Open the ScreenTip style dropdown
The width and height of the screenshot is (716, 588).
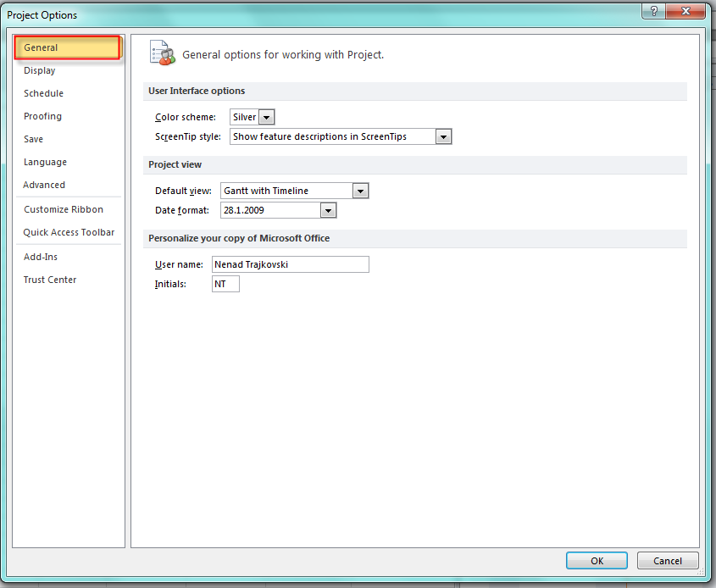[443, 136]
